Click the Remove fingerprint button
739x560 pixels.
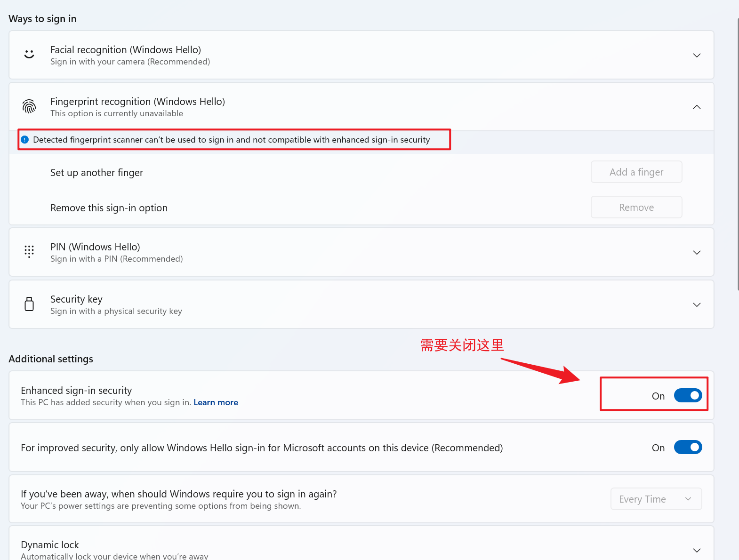636,208
